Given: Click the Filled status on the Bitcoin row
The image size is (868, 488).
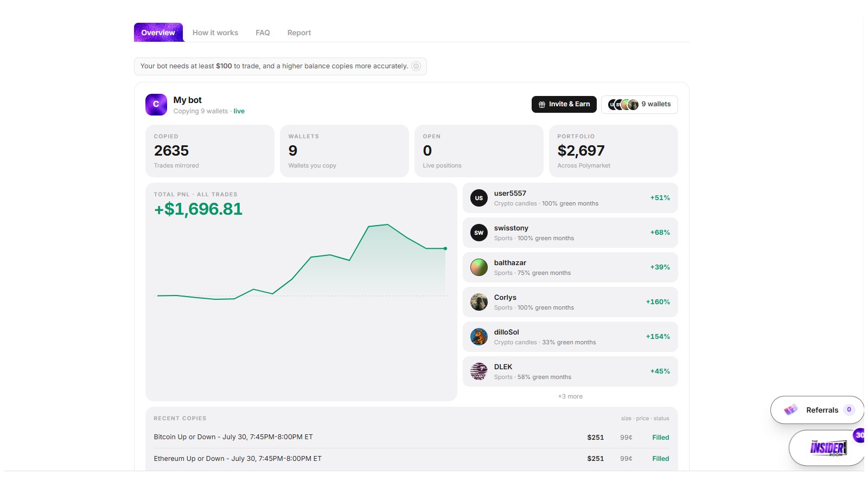Looking at the screenshot, I should [x=661, y=438].
